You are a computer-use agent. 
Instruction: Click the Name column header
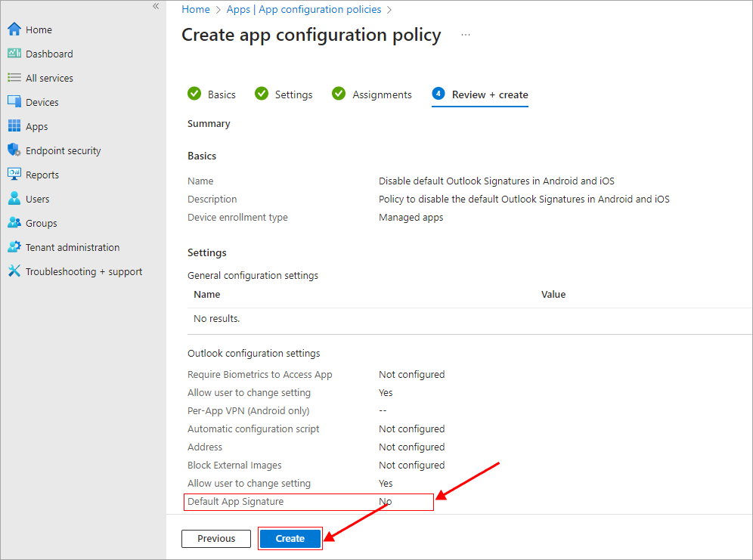[x=207, y=294]
